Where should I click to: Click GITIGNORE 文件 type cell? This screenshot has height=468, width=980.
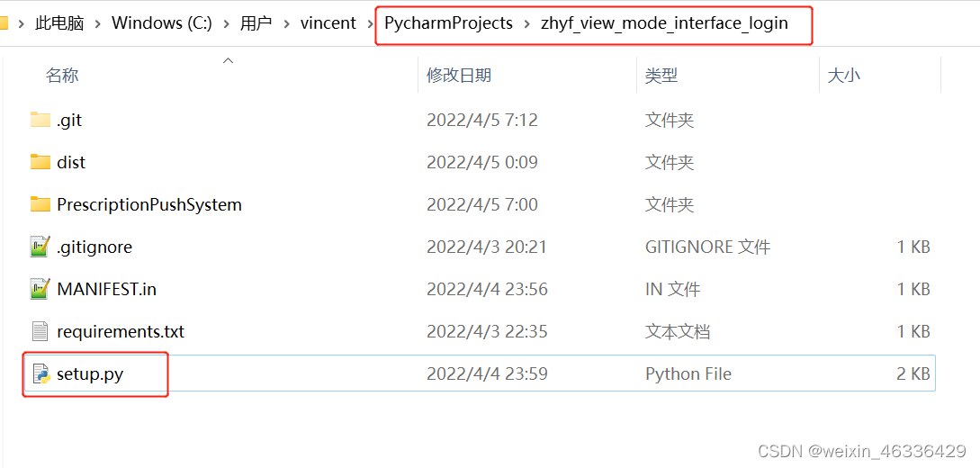tap(707, 247)
